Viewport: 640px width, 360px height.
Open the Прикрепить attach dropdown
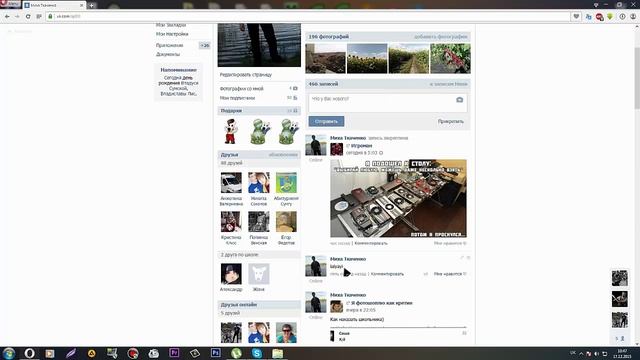pyautogui.click(x=451, y=121)
